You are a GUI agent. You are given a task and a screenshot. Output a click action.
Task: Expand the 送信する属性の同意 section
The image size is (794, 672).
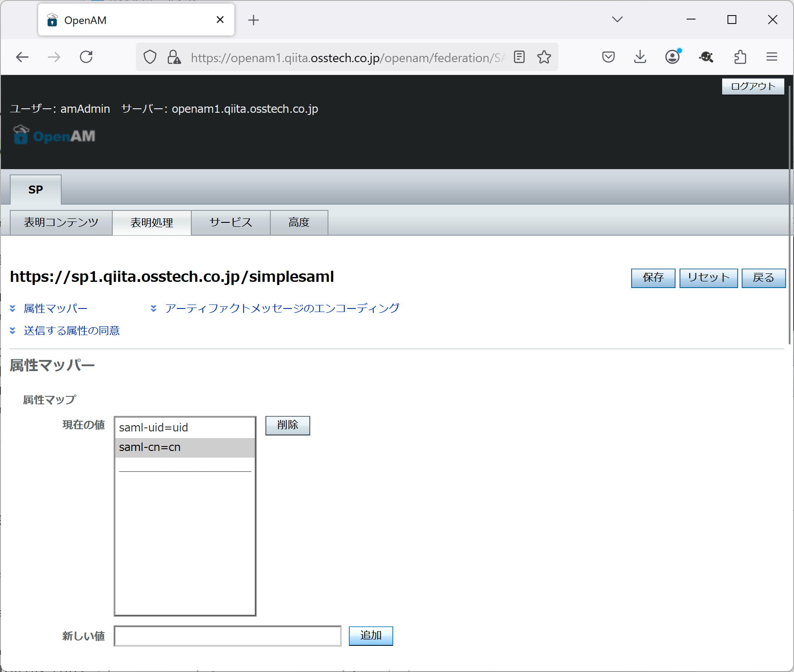[x=12, y=330]
